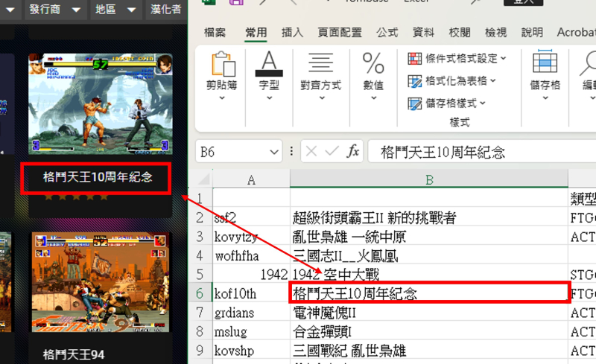Click cell containing ssf2

click(251, 217)
